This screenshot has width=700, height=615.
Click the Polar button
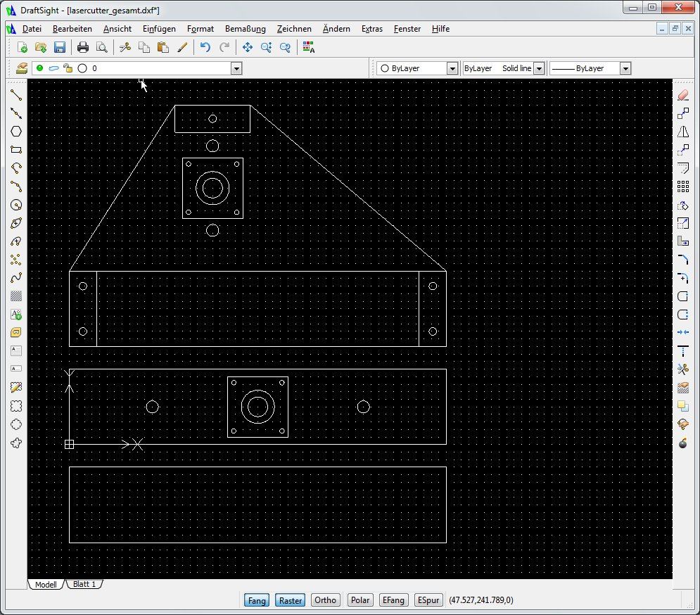pyautogui.click(x=360, y=600)
